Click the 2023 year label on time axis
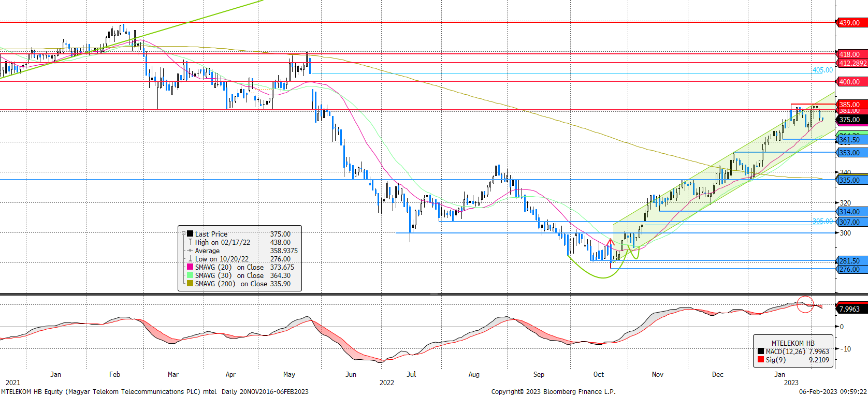868x396 pixels. [x=791, y=383]
